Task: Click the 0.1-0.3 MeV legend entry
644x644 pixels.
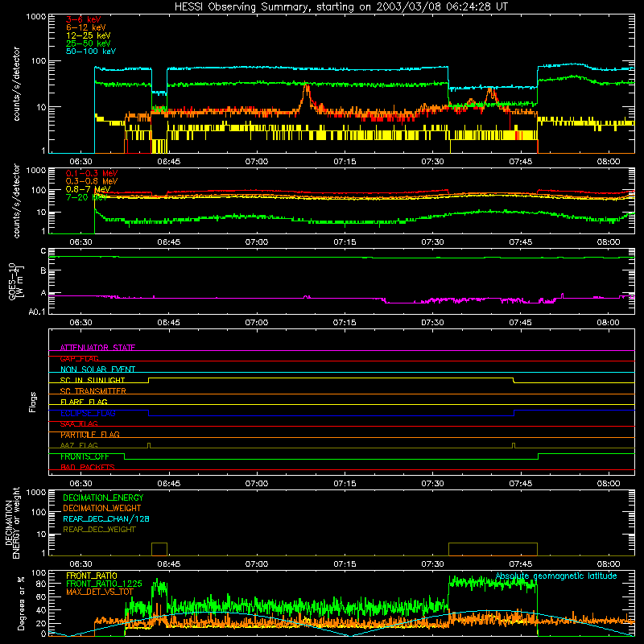Action: 92,173
